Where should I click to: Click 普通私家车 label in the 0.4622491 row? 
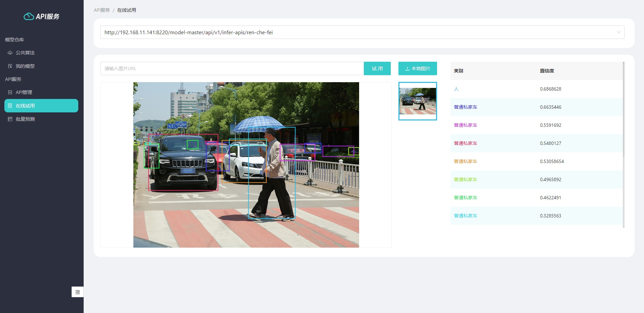pyautogui.click(x=466, y=198)
